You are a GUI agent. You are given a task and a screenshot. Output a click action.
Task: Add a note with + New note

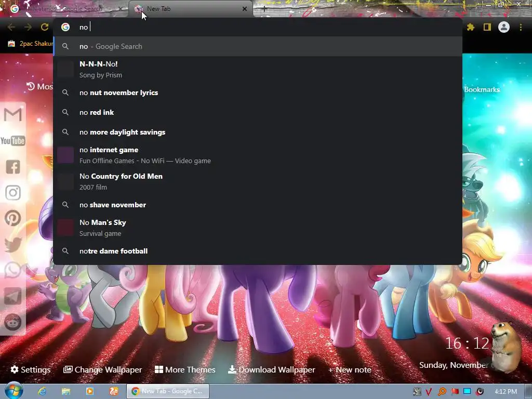pos(350,370)
